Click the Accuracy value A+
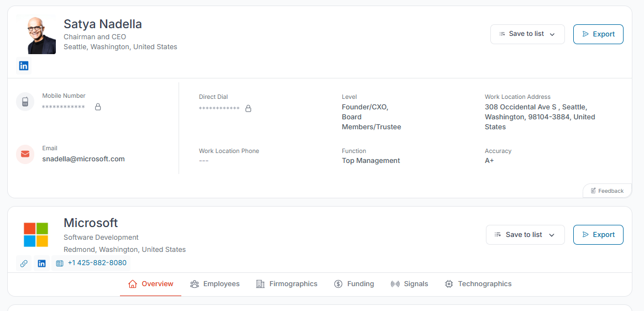The width and height of the screenshot is (644, 311). point(489,161)
